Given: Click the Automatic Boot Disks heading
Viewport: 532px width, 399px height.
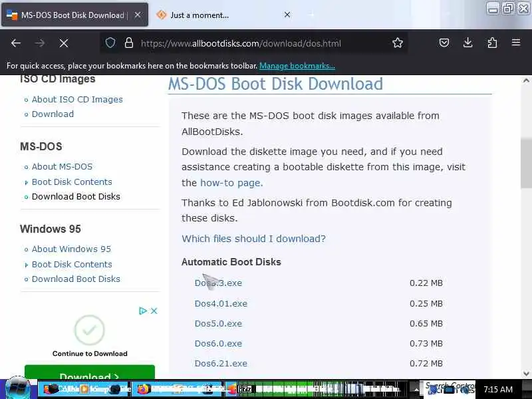Looking at the screenshot, I should pos(231,262).
